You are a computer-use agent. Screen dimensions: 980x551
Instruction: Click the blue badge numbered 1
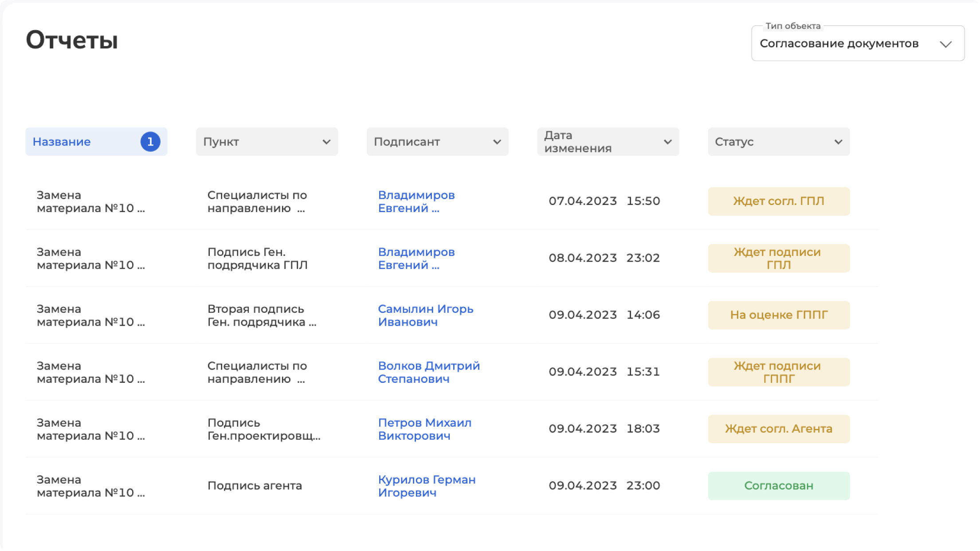point(150,142)
